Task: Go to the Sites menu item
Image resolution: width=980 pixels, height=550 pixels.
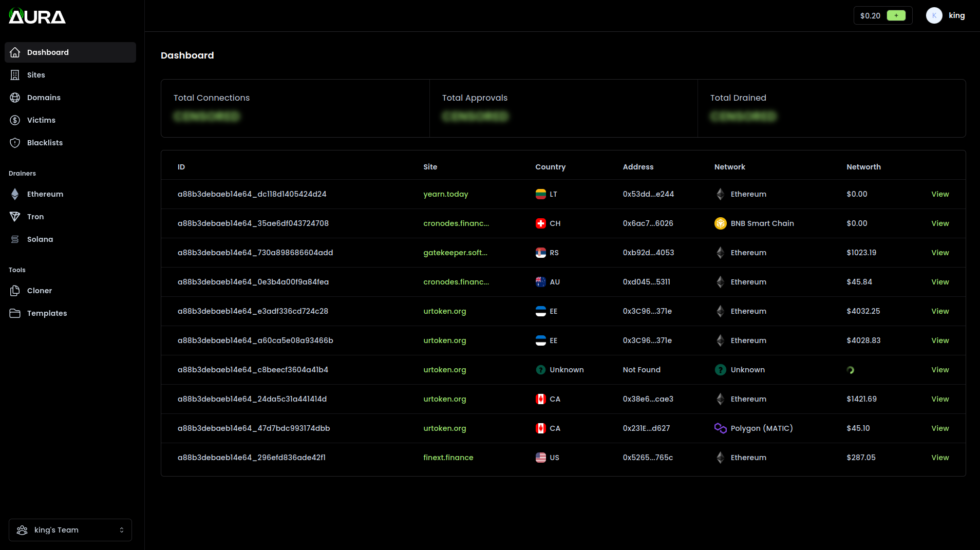Action: pos(70,75)
